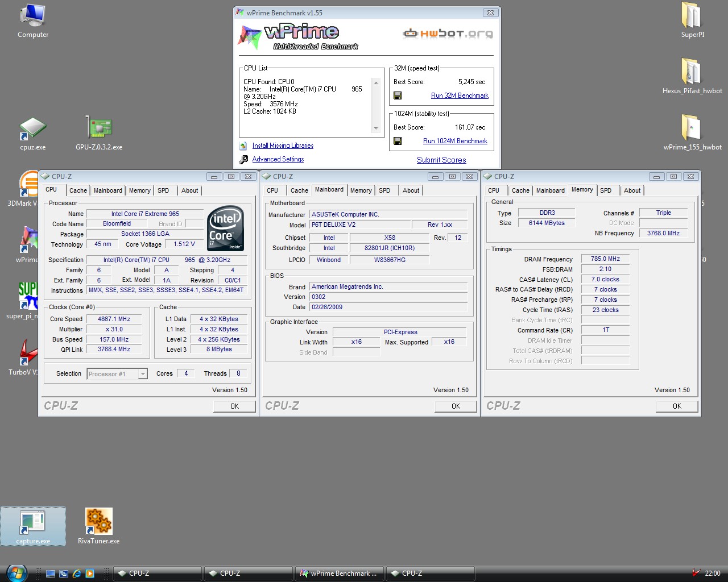
Task: Switch to CPU tab in Mainboard CPU-Z window
Action: [x=272, y=191]
